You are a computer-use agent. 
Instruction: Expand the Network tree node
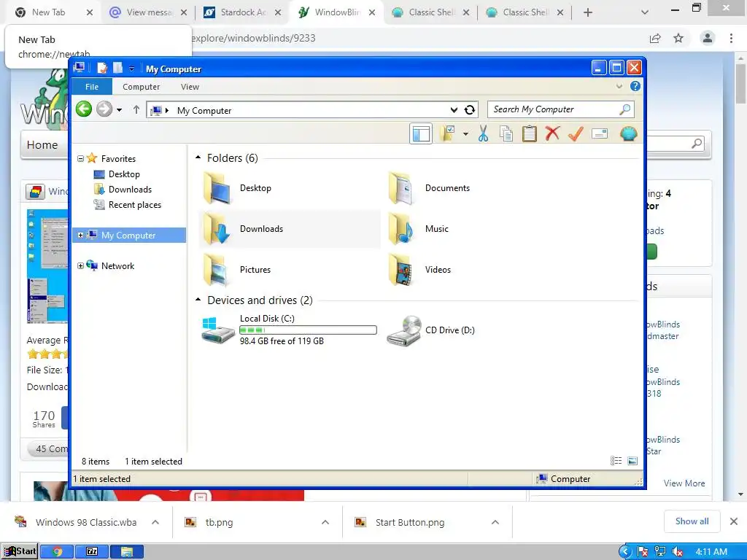[x=80, y=265]
